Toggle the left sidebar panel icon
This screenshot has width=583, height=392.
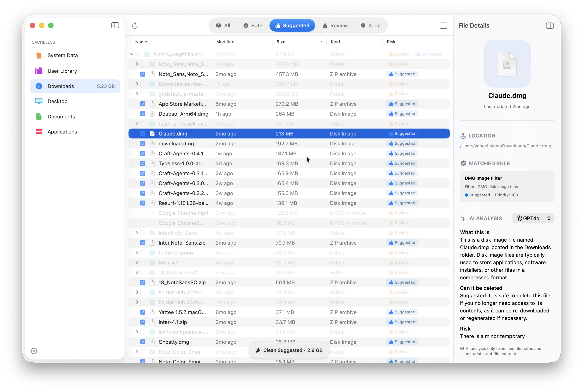pos(115,26)
